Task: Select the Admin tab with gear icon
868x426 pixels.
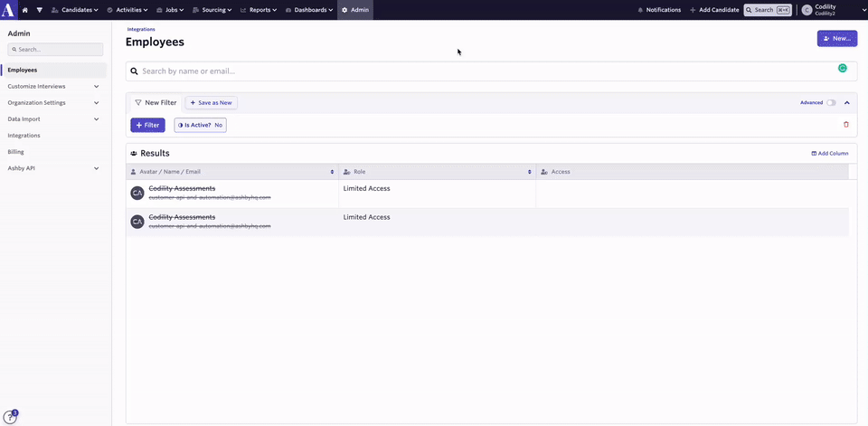Action: [355, 10]
